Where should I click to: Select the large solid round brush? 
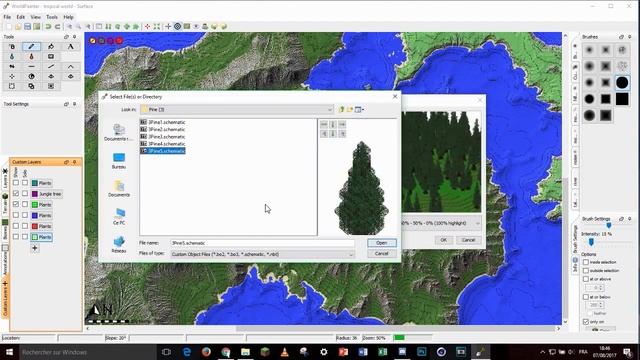(x=622, y=82)
